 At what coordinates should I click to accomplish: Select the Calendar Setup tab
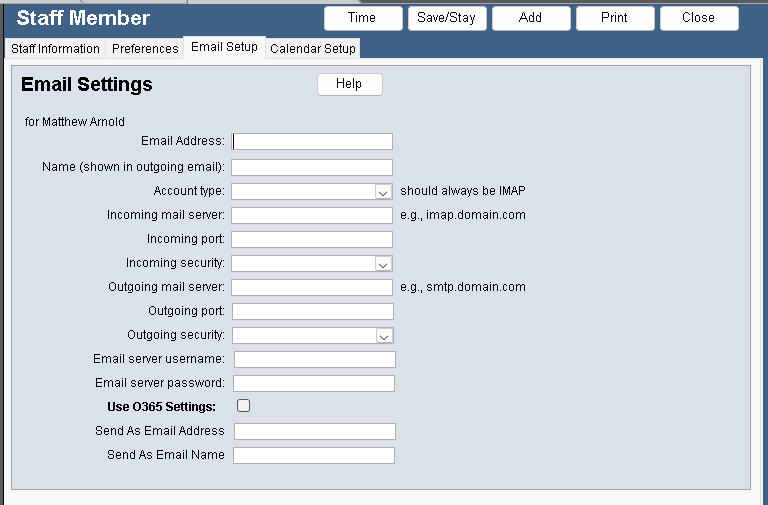point(312,49)
